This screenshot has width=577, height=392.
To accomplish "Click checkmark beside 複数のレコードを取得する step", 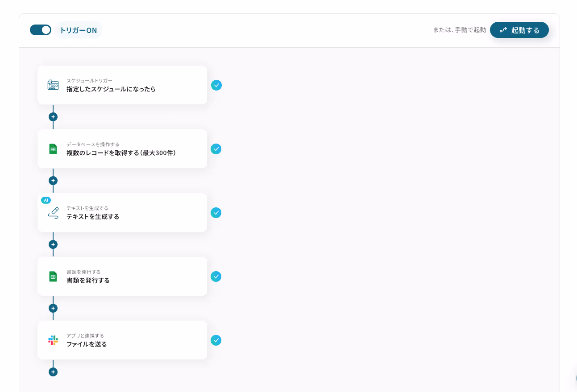I will 216,149.
